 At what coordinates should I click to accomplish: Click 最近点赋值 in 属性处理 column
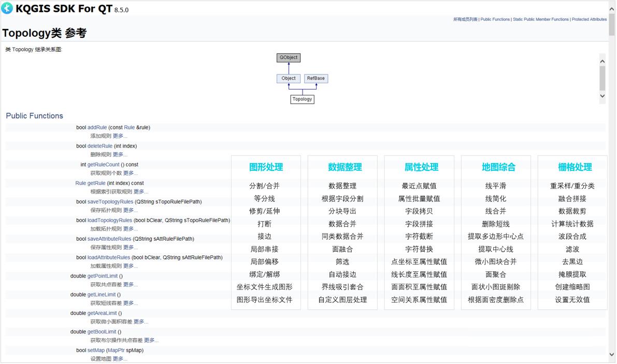[x=419, y=186]
